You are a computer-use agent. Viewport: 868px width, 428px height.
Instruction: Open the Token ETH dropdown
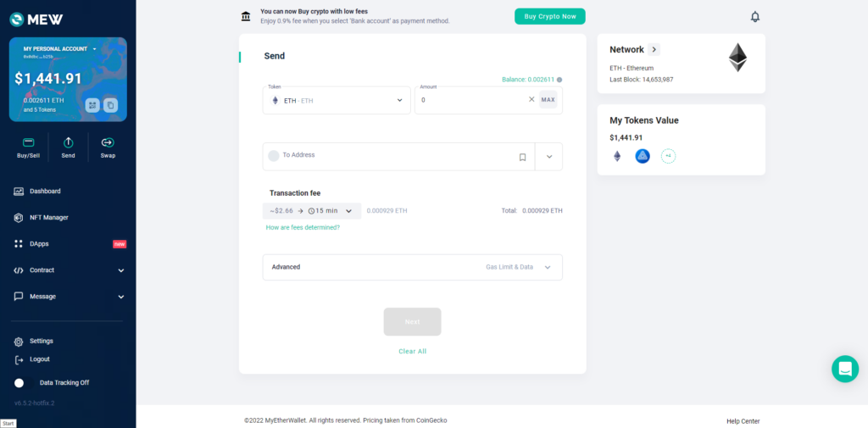click(337, 100)
